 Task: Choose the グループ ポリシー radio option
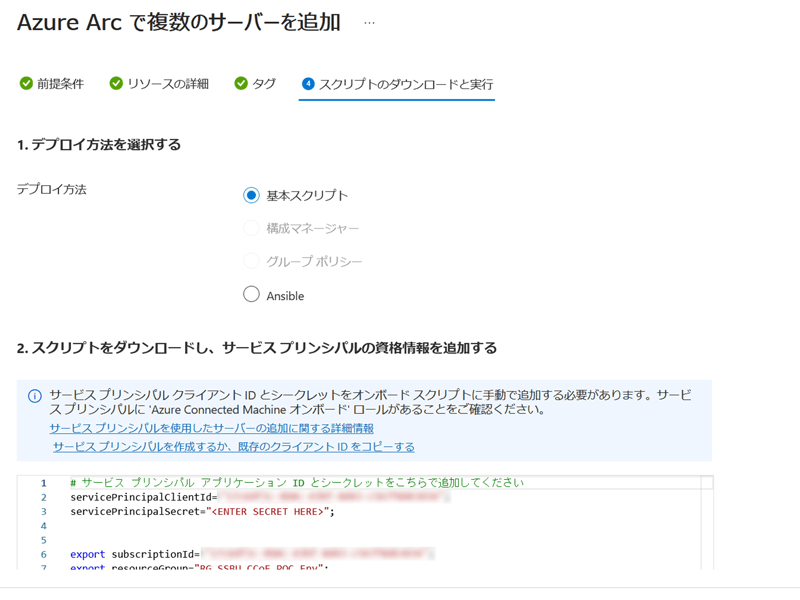pos(251,261)
